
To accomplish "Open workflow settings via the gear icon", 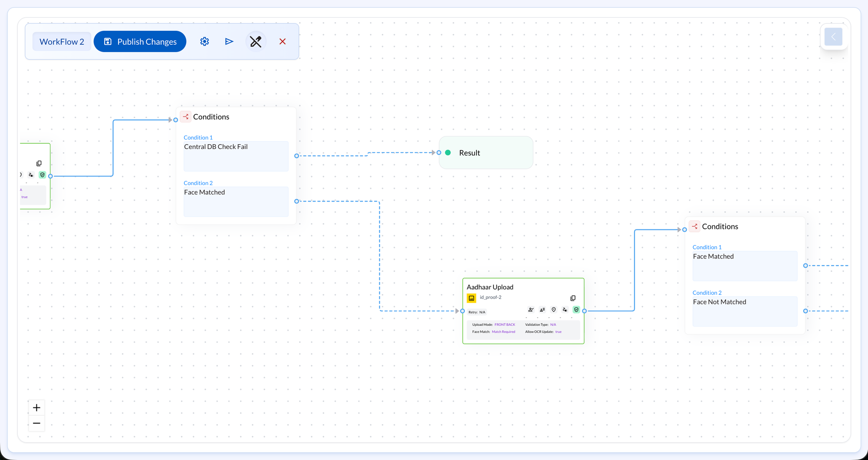I will [x=204, y=41].
